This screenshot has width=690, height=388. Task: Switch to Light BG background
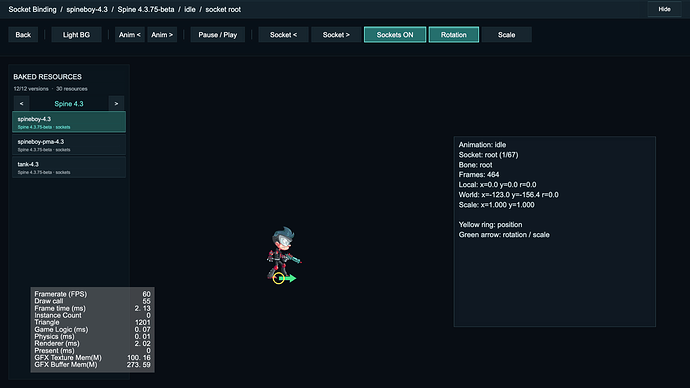76,35
